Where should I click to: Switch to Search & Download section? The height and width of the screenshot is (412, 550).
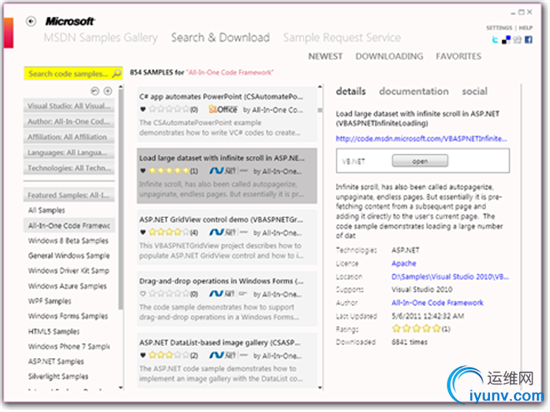point(220,38)
